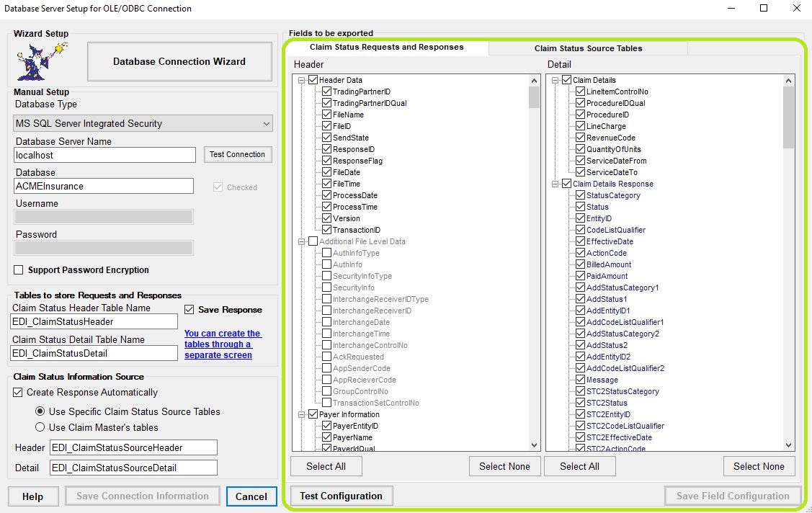Click Header list scroll down arrow

click(535, 445)
